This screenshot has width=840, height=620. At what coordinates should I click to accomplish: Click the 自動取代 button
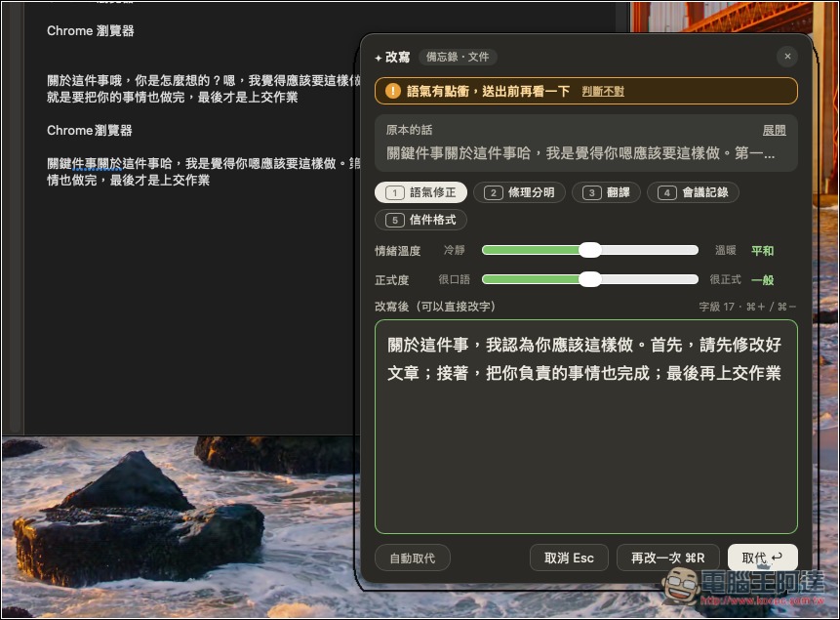coord(413,558)
